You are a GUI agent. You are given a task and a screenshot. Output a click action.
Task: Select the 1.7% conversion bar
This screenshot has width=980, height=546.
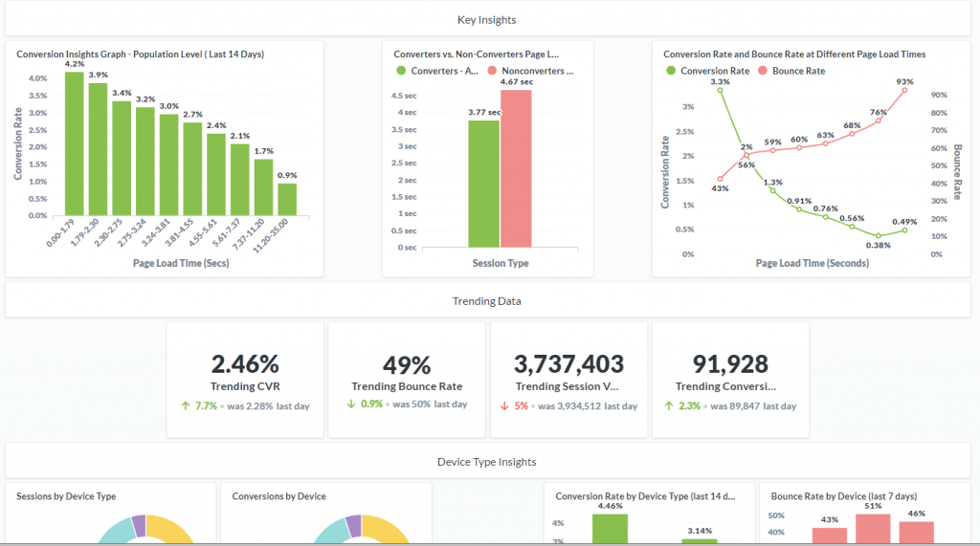(264, 187)
